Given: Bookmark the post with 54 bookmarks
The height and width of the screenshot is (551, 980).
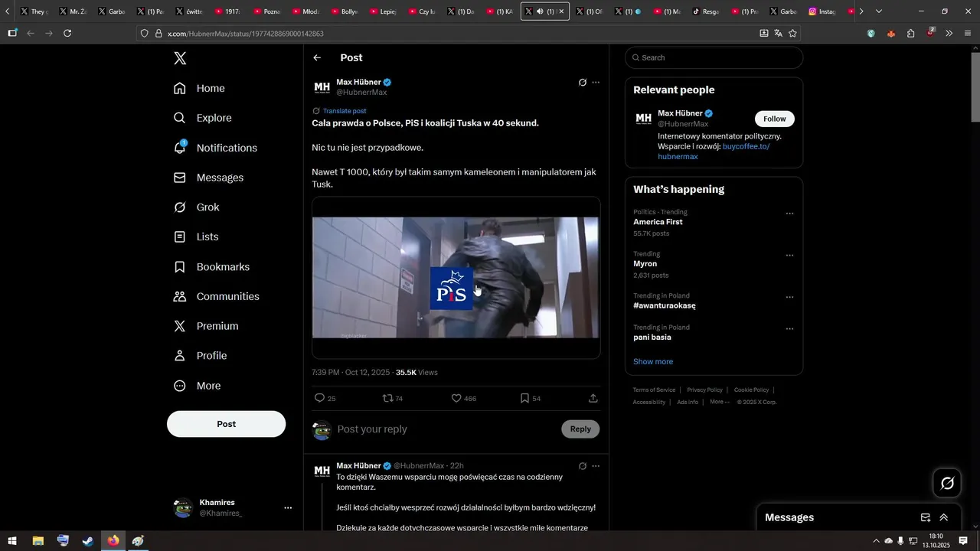Looking at the screenshot, I should click(x=524, y=398).
